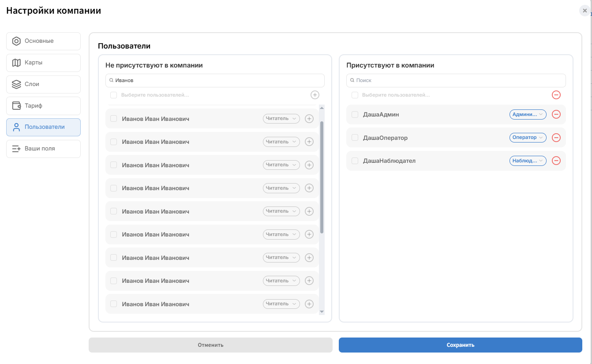Check the ДашаОператор checkbox

[355, 138]
